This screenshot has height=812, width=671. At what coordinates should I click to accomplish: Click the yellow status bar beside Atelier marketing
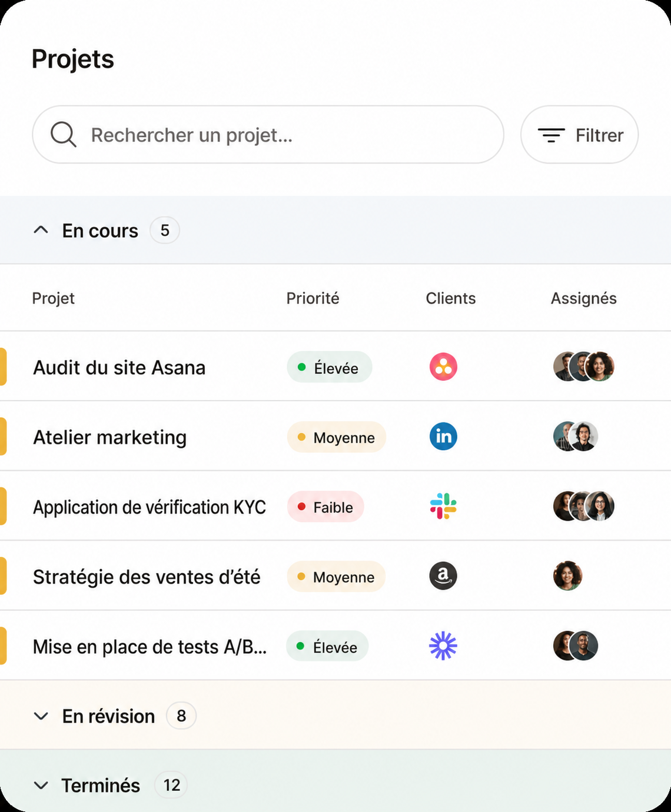[x=3, y=437]
